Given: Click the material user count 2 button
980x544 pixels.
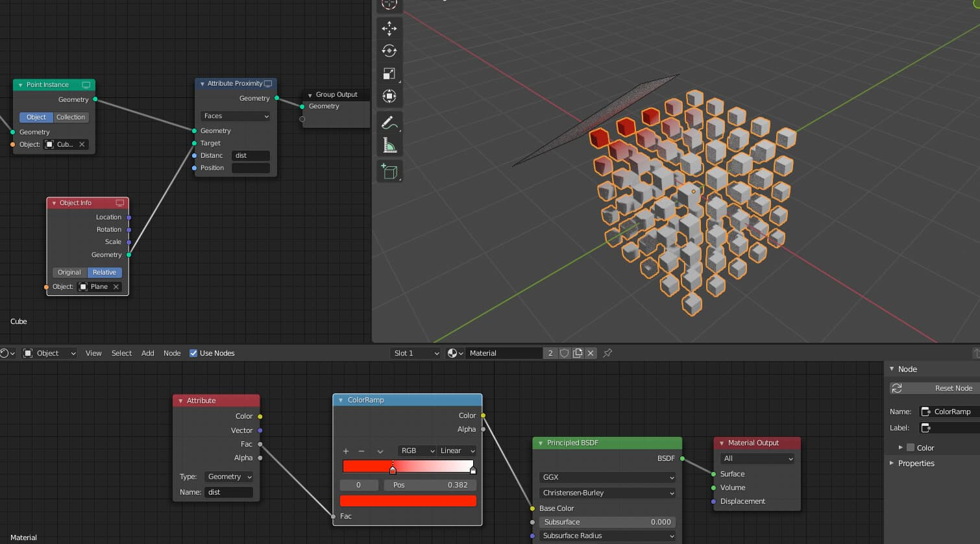Looking at the screenshot, I should (550, 353).
